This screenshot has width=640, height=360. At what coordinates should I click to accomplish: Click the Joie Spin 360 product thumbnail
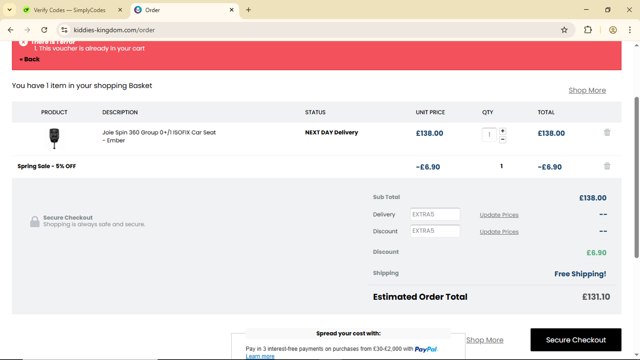coord(54,138)
